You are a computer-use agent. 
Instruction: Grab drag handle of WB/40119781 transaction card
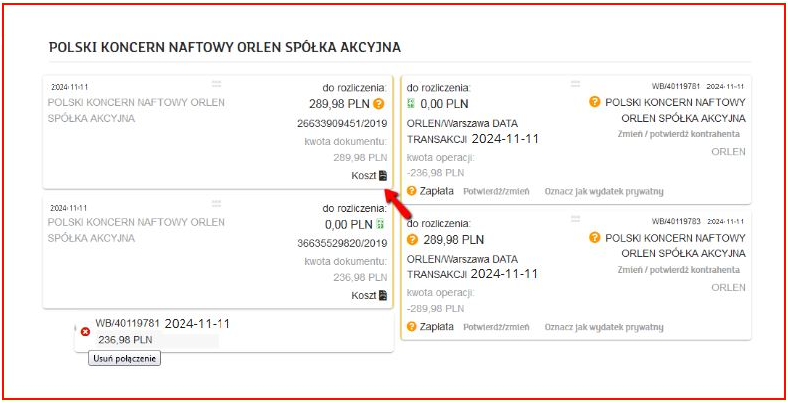(575, 83)
